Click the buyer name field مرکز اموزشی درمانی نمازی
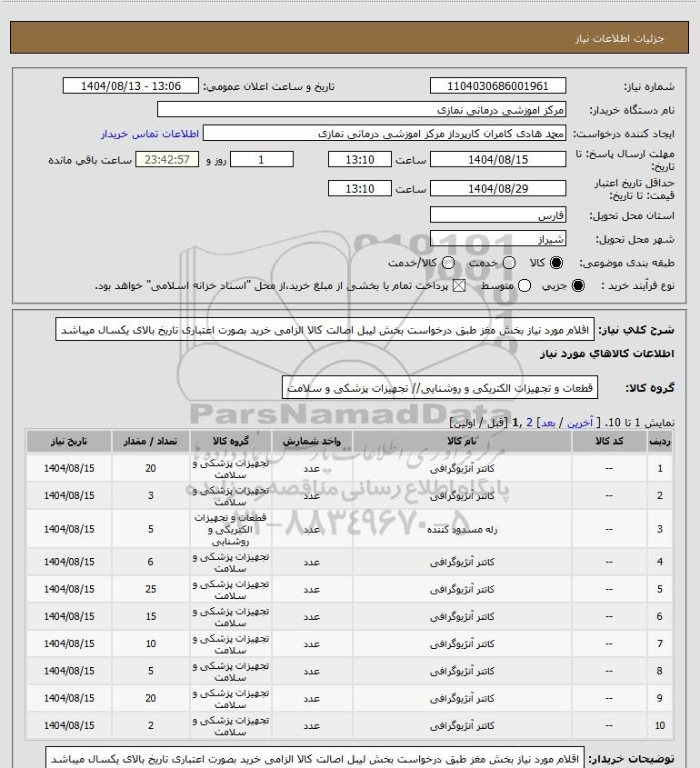Viewport: 700px width, 768px height. click(x=362, y=109)
